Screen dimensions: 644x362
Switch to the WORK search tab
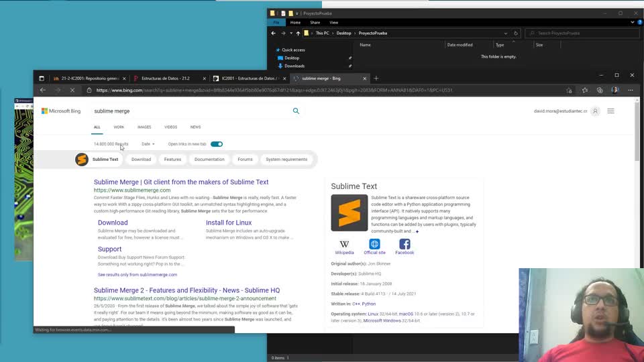119,127
